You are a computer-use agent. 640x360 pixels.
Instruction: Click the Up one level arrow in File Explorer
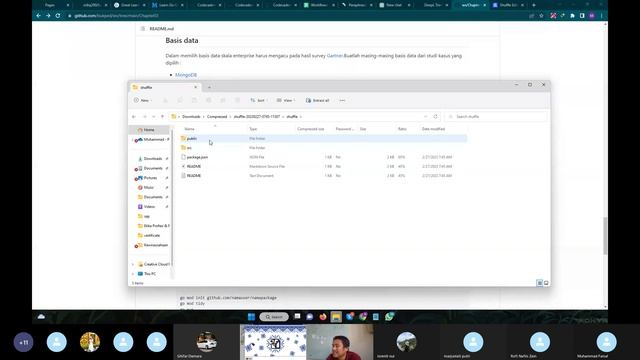(x=162, y=117)
